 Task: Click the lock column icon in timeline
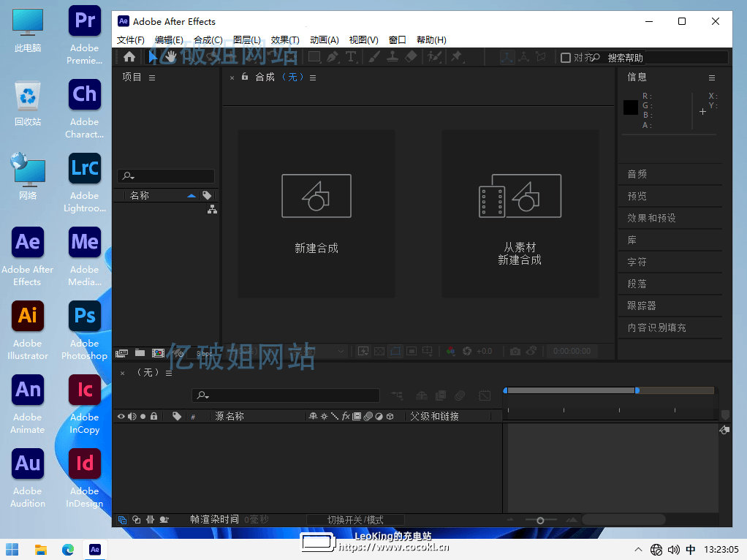pos(153,416)
